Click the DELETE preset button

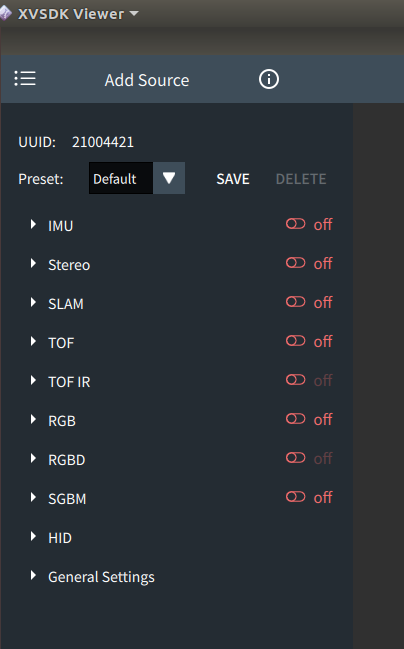[x=301, y=179]
